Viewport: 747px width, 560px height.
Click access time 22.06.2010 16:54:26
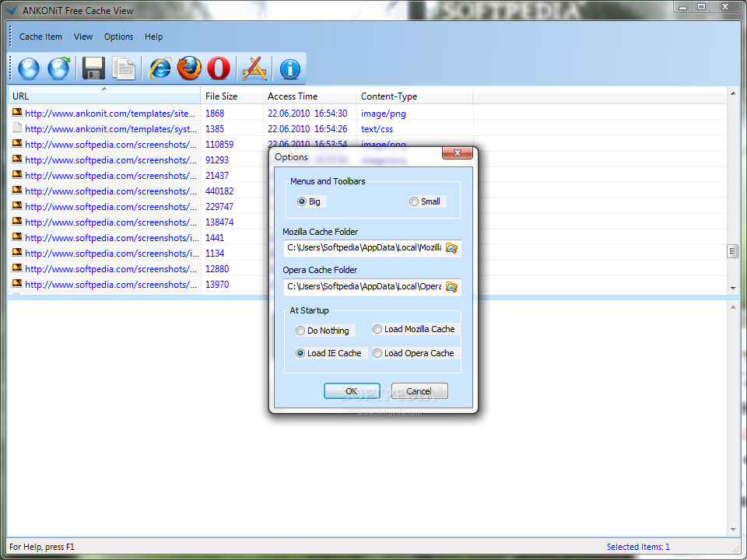tap(307, 129)
